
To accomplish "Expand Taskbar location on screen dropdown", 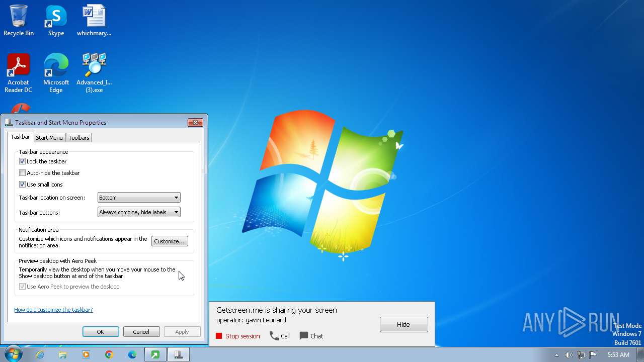I will [x=139, y=198].
